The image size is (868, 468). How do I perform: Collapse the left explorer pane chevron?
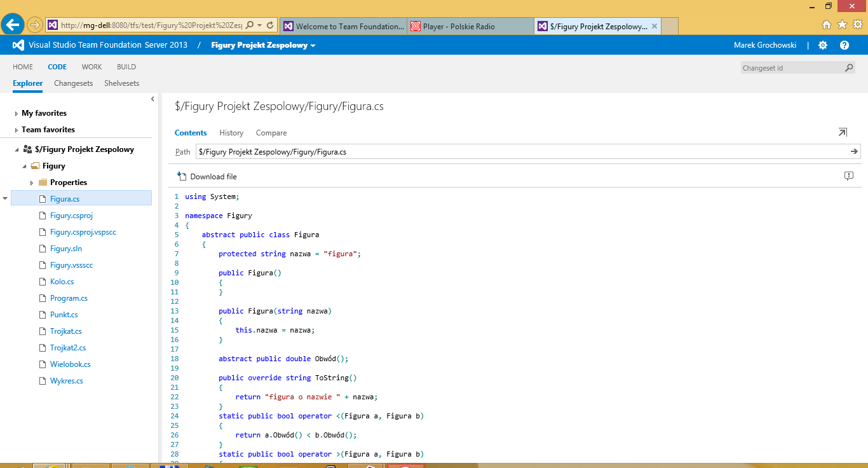pos(153,99)
